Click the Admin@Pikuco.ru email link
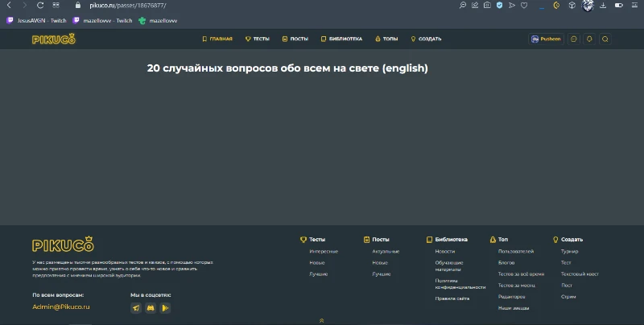The image size is (644, 325). tap(61, 306)
